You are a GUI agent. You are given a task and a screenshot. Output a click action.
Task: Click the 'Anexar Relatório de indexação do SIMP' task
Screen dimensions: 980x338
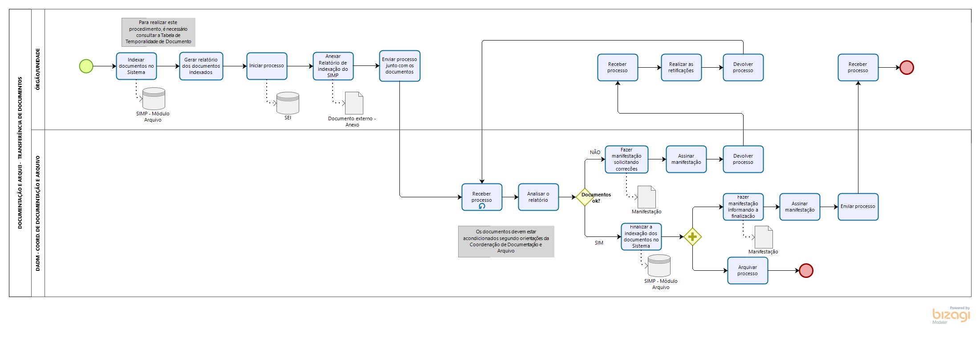coord(333,66)
